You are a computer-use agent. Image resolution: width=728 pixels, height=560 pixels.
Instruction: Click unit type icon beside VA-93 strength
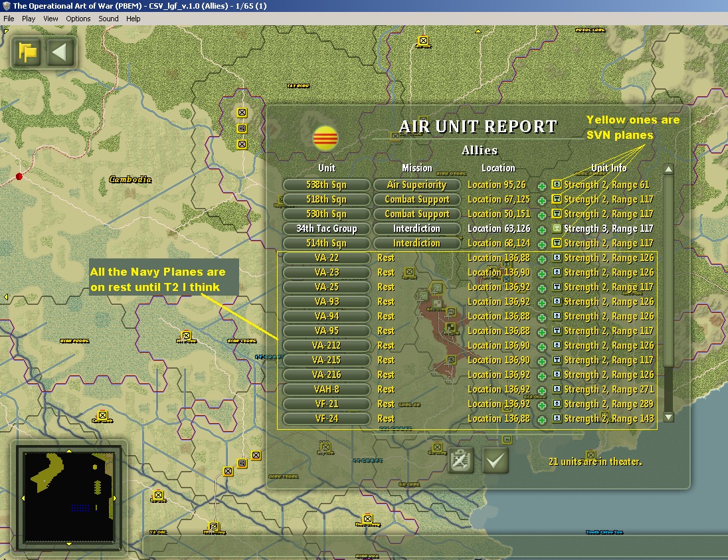click(556, 302)
